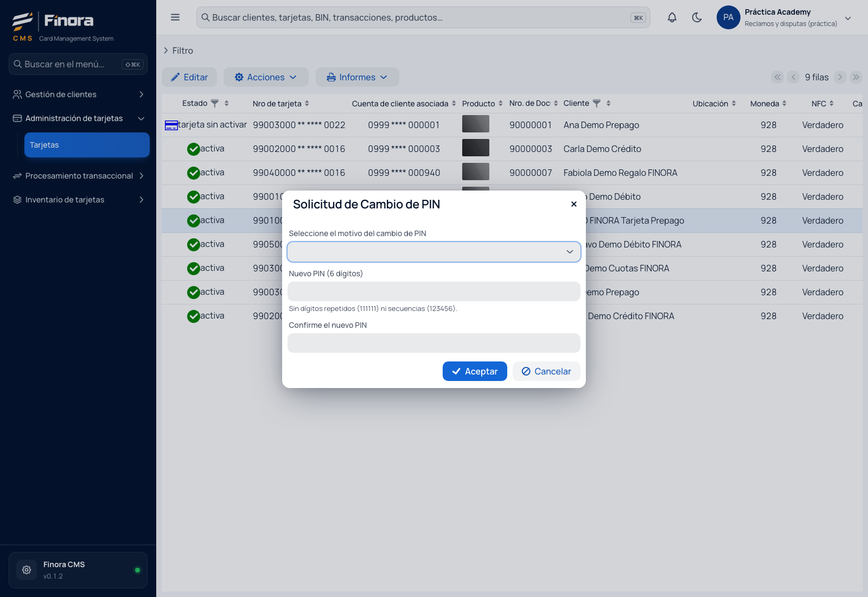The width and height of the screenshot is (868, 597).
Task: Close the PIN change dialog with X
Action: tap(574, 204)
